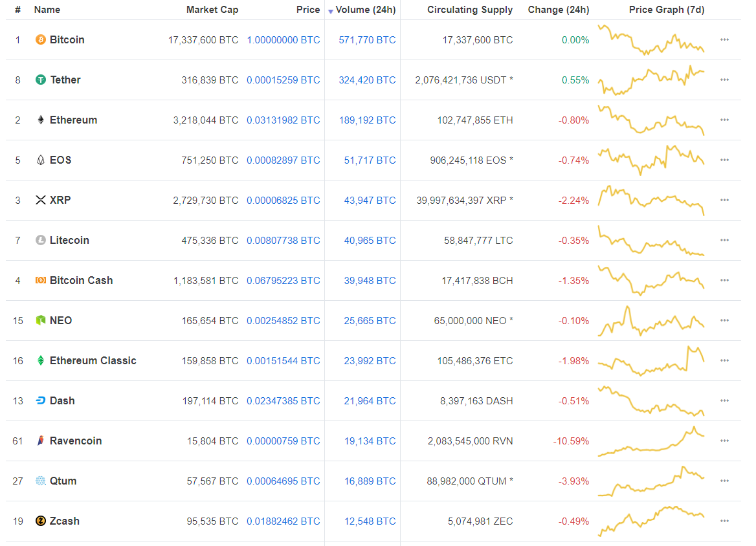Open the Zcash name link
The image size is (756, 546).
click(x=65, y=521)
